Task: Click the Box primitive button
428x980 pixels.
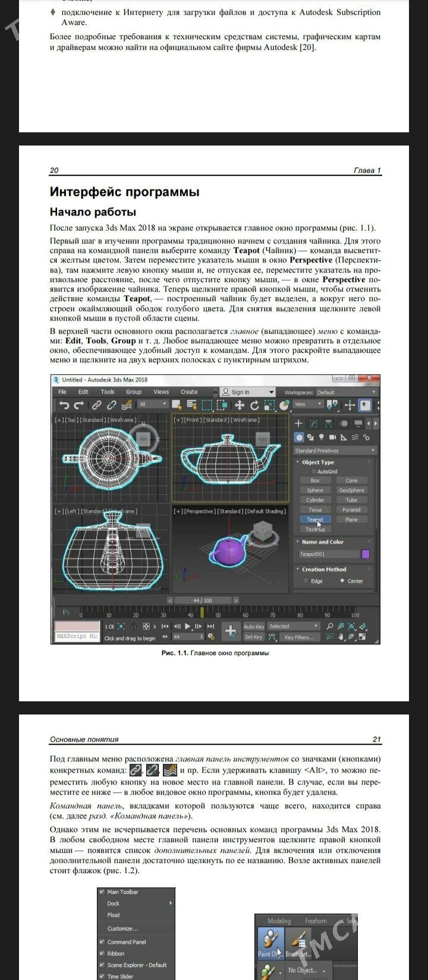Action: point(315,480)
